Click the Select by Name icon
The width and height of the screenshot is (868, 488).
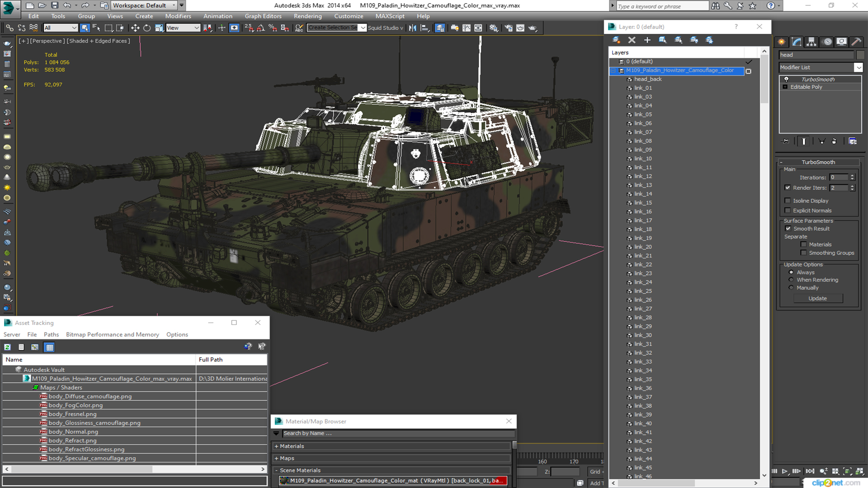click(96, 28)
